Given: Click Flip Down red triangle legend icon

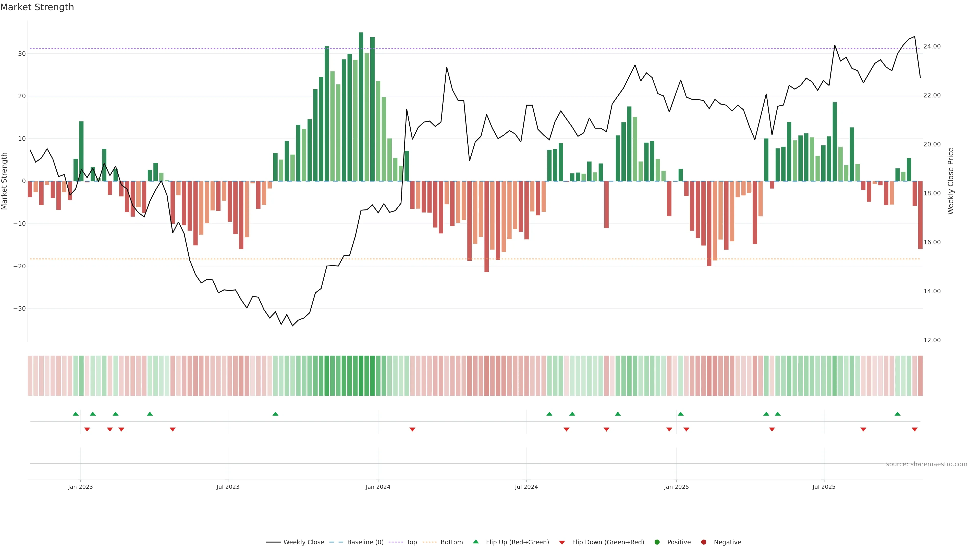Looking at the screenshot, I should (x=562, y=543).
